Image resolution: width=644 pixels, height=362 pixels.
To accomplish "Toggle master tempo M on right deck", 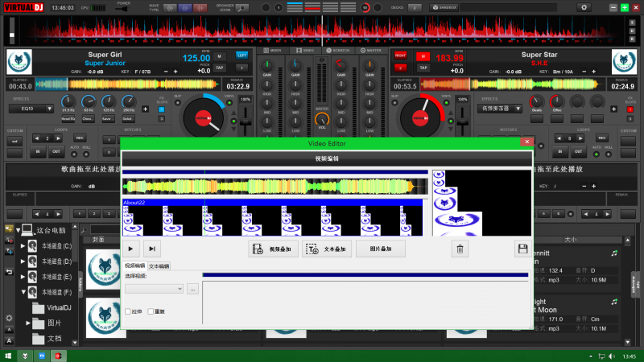I will (x=423, y=56).
